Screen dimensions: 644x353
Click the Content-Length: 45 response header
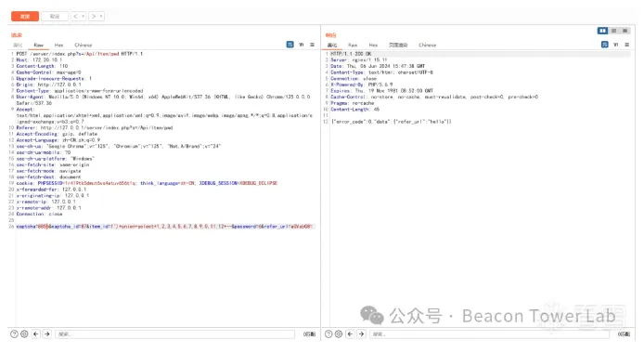354,110
